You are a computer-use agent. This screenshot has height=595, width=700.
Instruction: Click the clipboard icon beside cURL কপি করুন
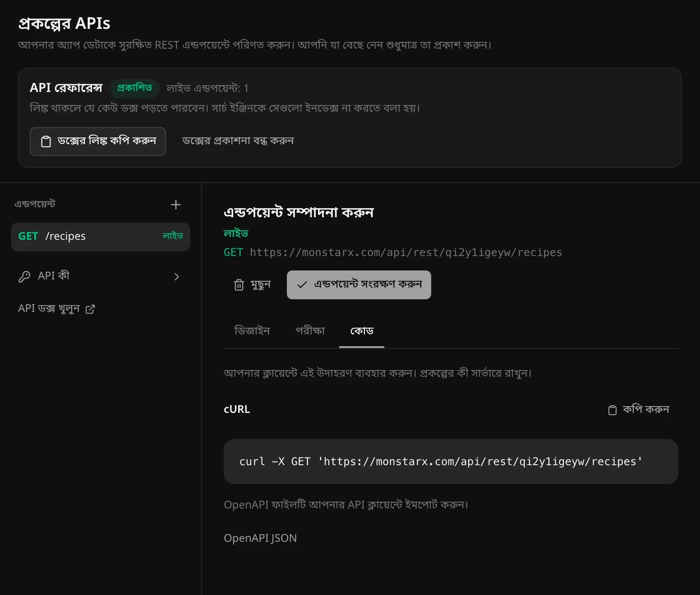pyautogui.click(x=612, y=410)
